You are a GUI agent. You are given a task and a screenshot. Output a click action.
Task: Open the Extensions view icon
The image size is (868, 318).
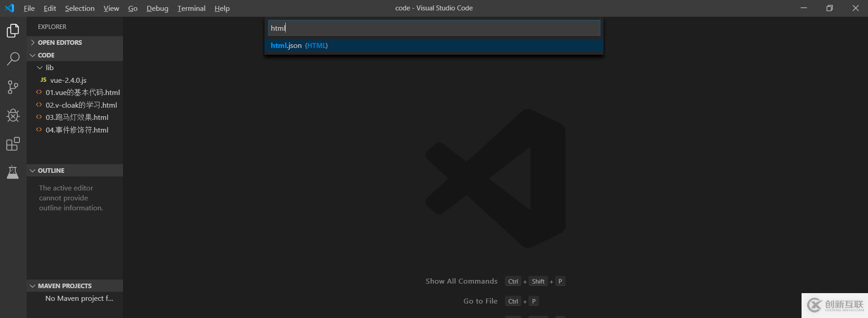pos(13,144)
